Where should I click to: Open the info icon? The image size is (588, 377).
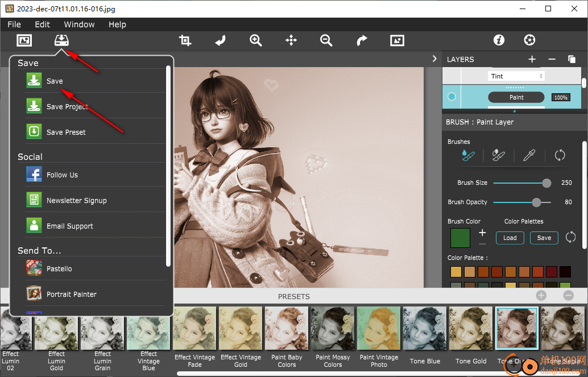point(499,40)
